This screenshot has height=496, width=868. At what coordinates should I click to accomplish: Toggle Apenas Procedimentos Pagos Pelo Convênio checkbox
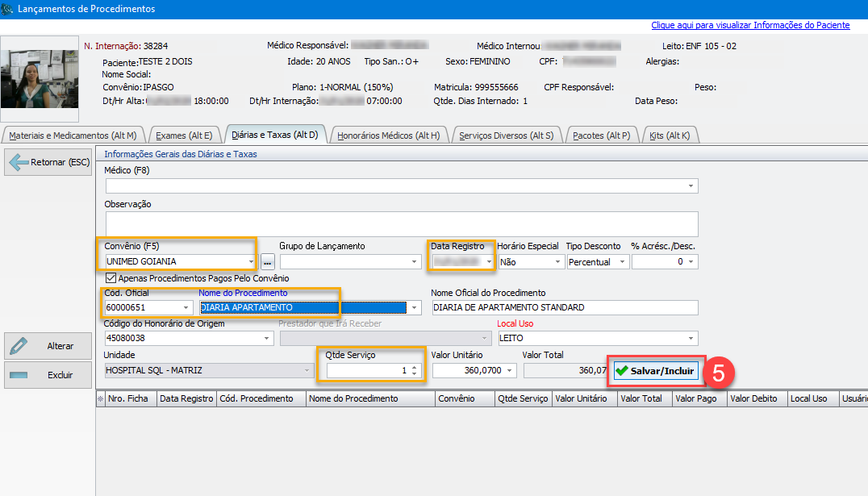tap(111, 278)
